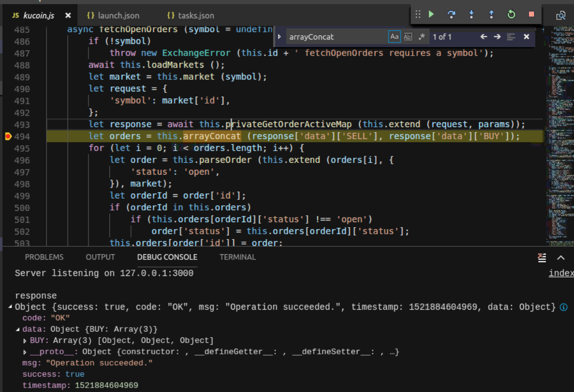The height and width of the screenshot is (392, 574).
Task: Restart the debug session
Action: [x=511, y=15]
